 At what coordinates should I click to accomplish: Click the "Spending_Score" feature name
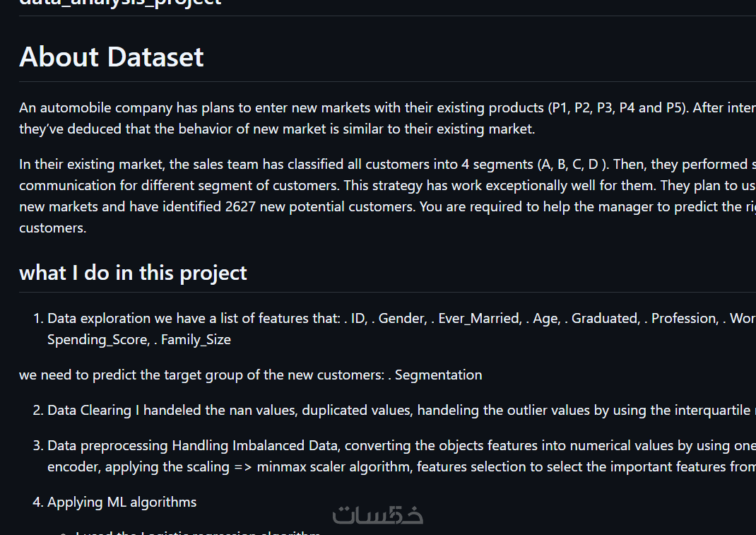click(x=98, y=339)
